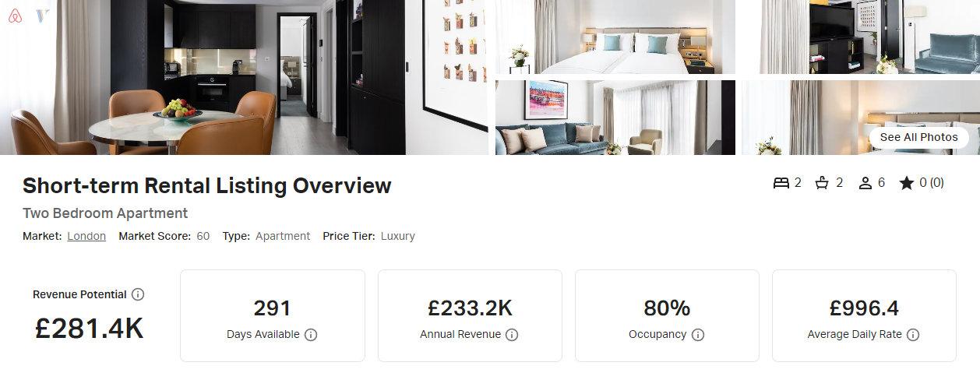Follow the London market link
Image resolution: width=980 pixels, height=387 pixels.
(x=86, y=236)
